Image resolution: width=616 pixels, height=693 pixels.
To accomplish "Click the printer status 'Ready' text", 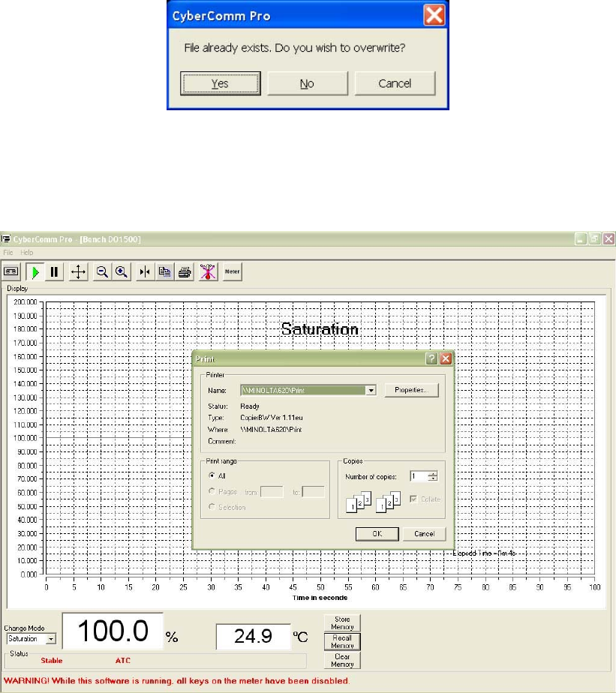I will pyautogui.click(x=250, y=406).
